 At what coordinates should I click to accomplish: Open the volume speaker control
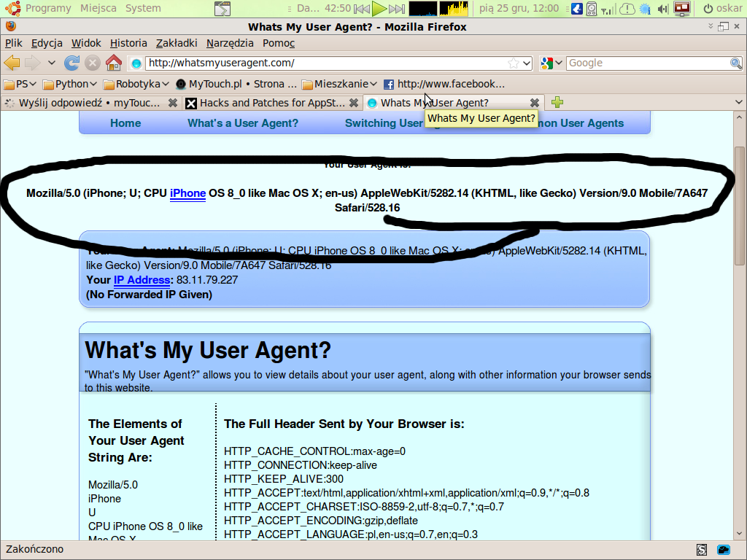pyautogui.click(x=662, y=9)
